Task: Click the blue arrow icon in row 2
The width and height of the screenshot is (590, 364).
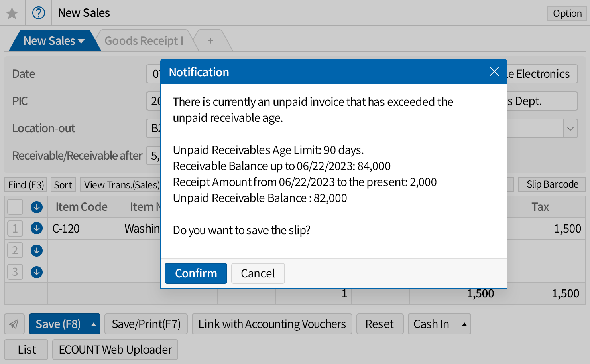Action: [x=37, y=251]
